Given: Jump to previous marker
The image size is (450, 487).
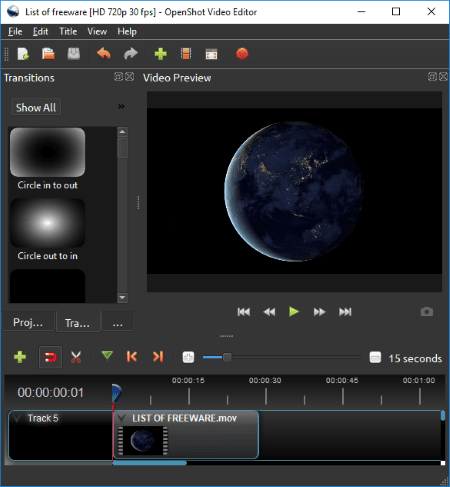Looking at the screenshot, I should coord(132,357).
